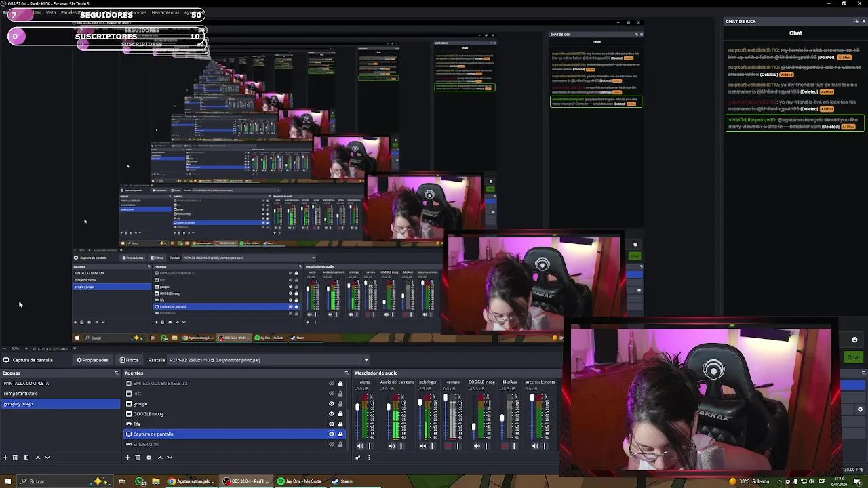Screen dimensions: 868x488
Task: Hide the Captura de pantalla source
Action: click(x=332, y=434)
